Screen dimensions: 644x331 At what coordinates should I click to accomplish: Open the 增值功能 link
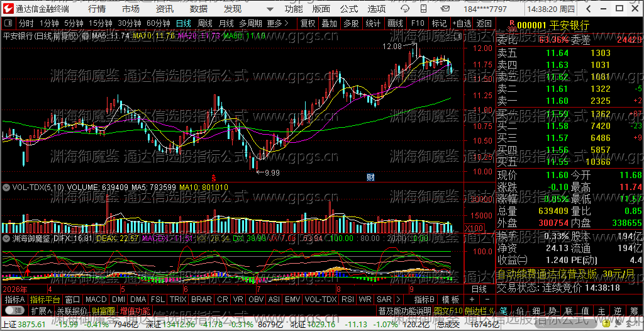135,310
